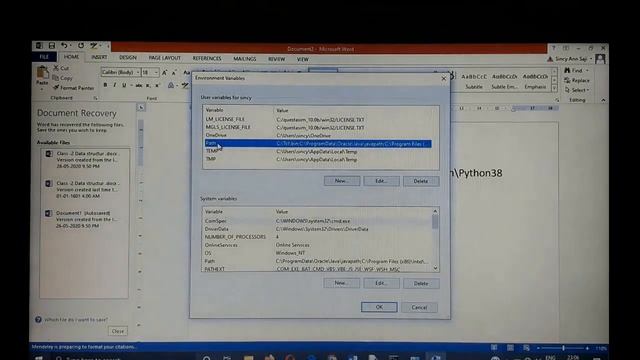Adjust the zoom slider in Word's status bar
The height and width of the screenshot is (360, 640).
coord(563,348)
